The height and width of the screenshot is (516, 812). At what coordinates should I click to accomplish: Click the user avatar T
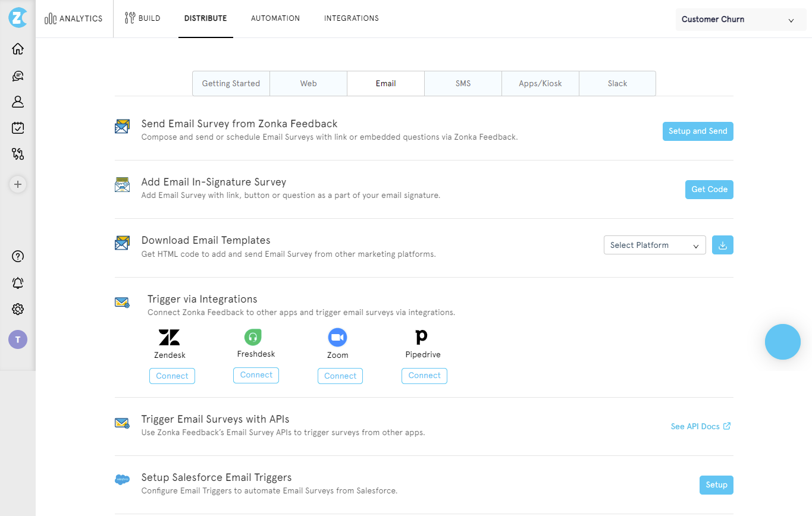(18, 339)
